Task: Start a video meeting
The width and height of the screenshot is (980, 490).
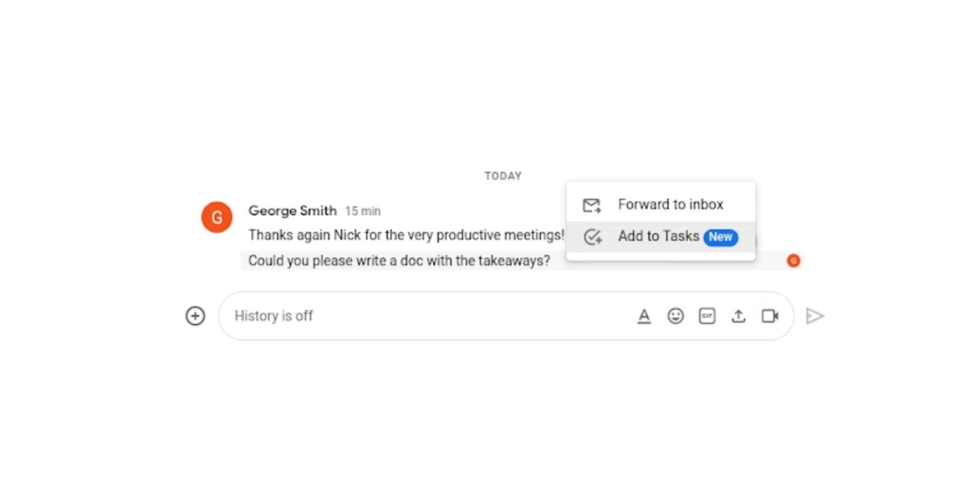Action: (770, 316)
